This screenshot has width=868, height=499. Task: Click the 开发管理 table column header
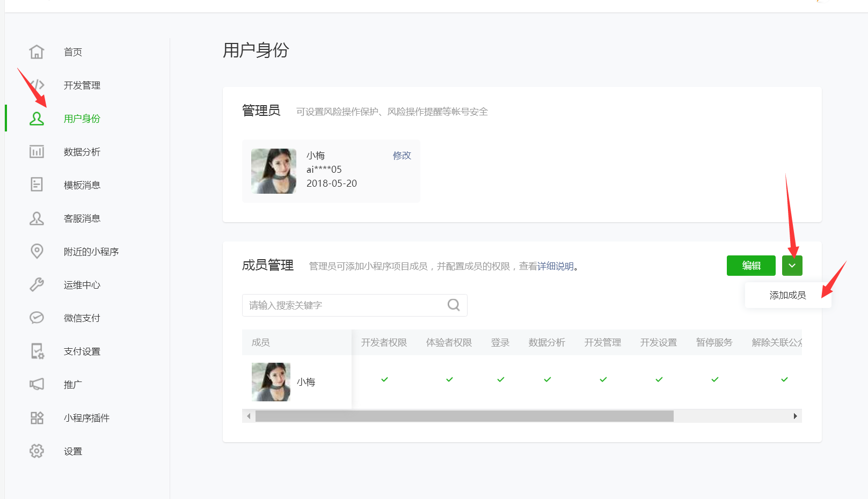603,342
